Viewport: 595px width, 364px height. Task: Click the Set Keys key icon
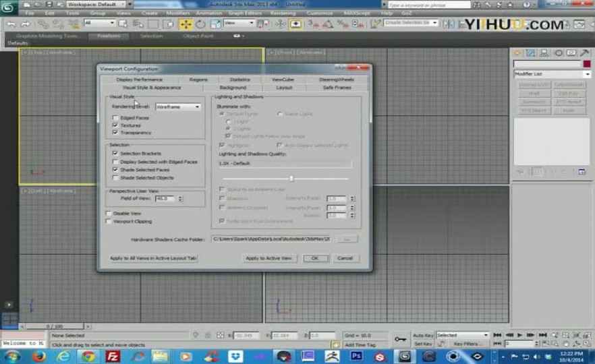point(400,339)
